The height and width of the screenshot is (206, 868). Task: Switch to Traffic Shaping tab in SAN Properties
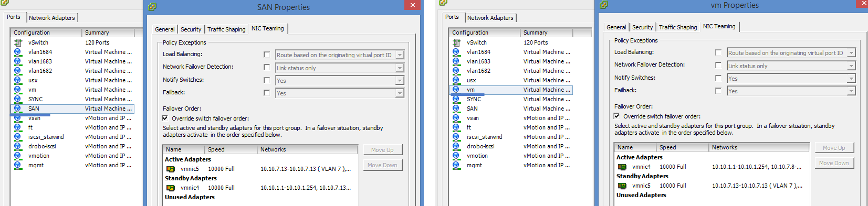click(226, 29)
